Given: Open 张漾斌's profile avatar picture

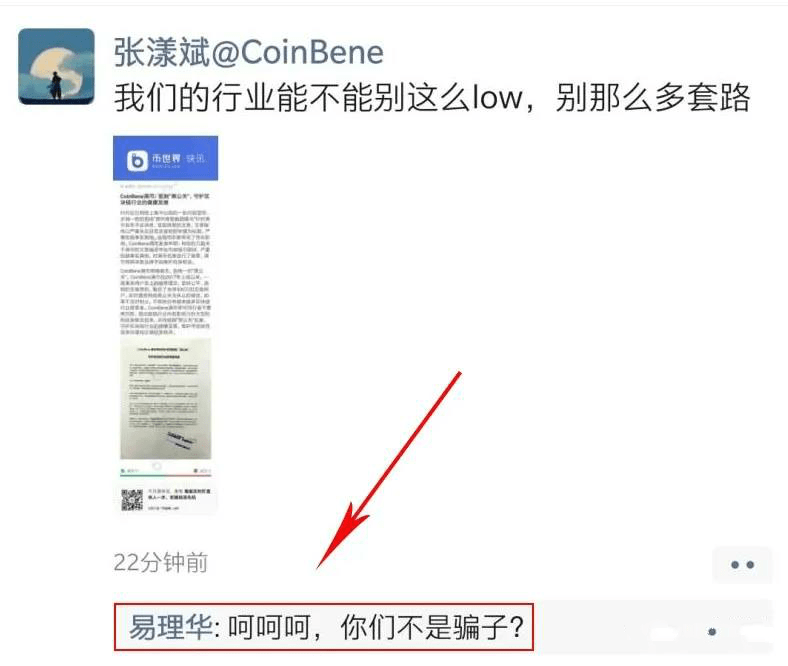Looking at the screenshot, I should tap(56, 66).
